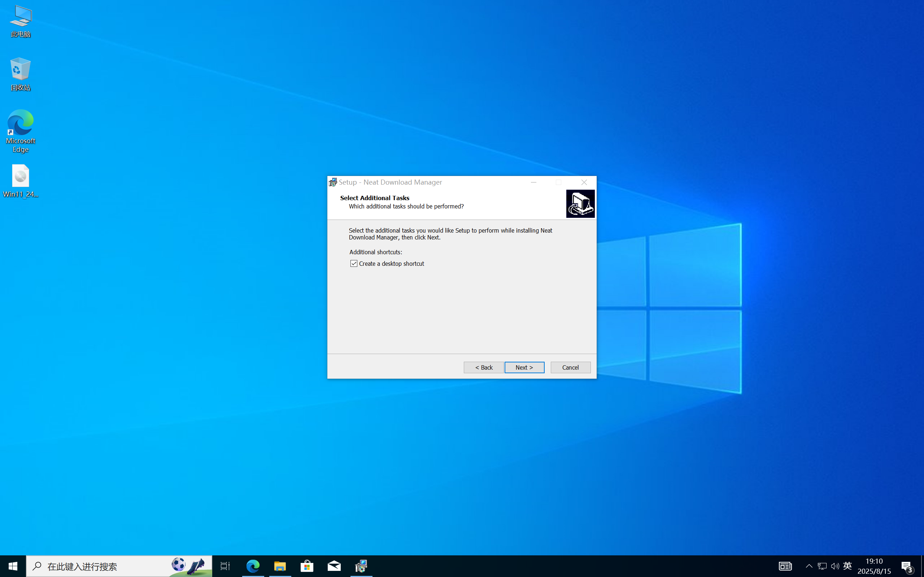Click the Setup installer taskbar icon
Screen dimensions: 924x577
coord(361,566)
